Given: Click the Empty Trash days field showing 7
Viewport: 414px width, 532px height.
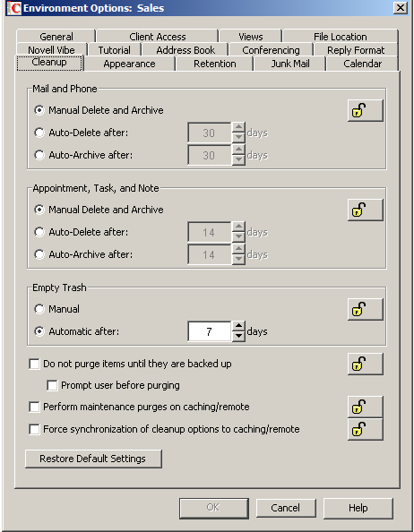Looking at the screenshot, I should [210, 331].
